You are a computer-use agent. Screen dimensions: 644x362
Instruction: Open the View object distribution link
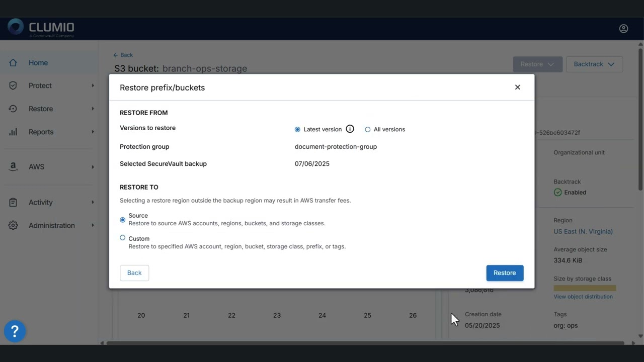click(583, 297)
